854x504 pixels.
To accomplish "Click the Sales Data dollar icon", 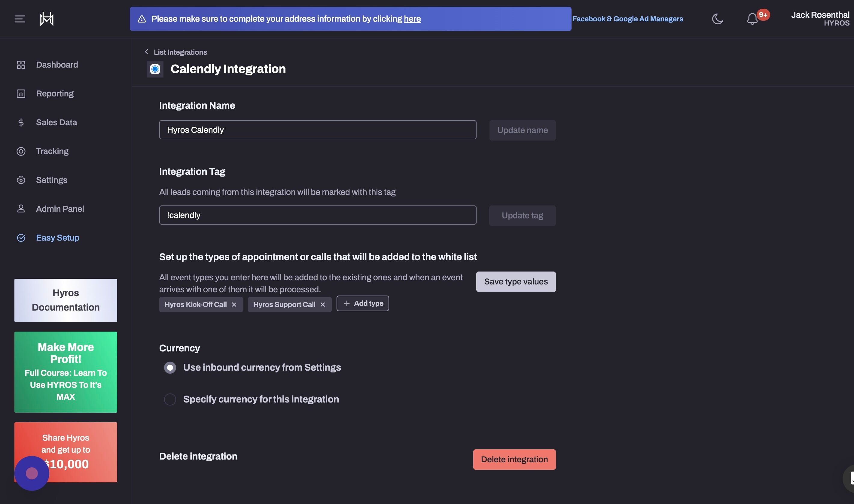I will 21,123.
